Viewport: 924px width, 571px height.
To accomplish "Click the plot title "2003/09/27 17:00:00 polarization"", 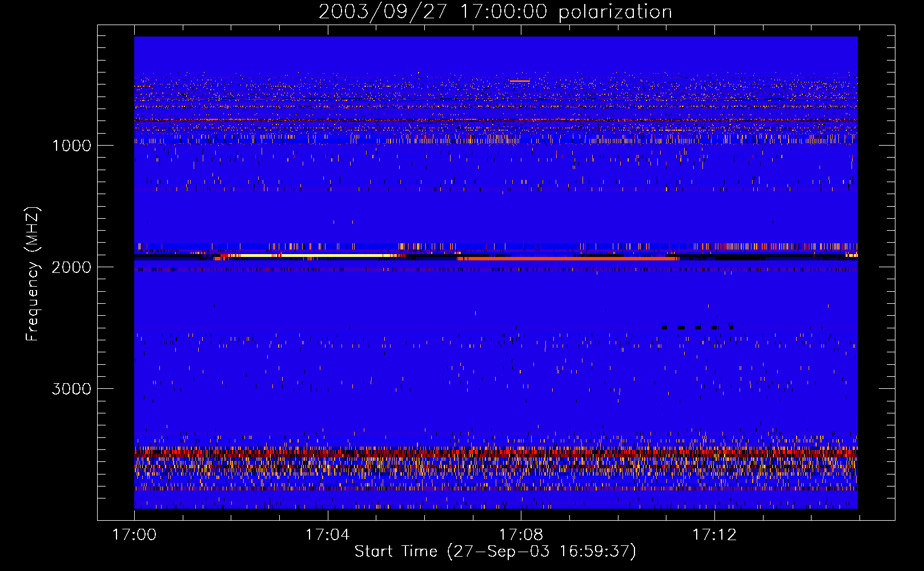I will [495, 12].
